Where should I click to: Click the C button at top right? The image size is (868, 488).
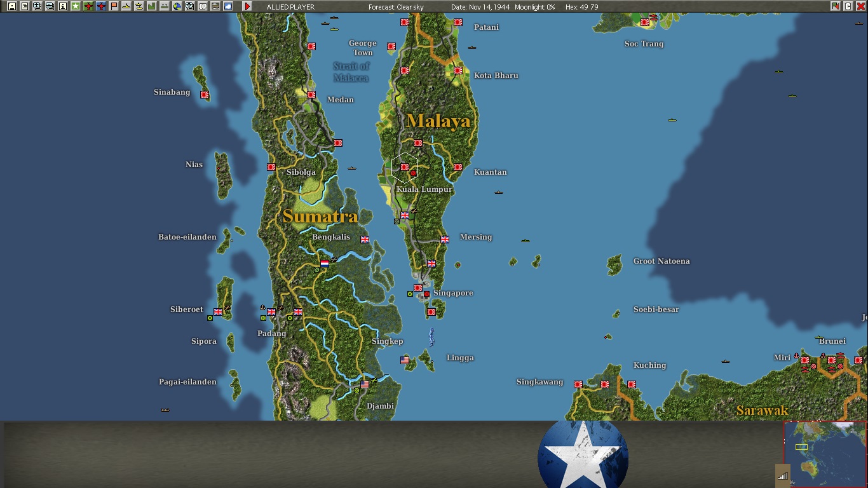848,6
